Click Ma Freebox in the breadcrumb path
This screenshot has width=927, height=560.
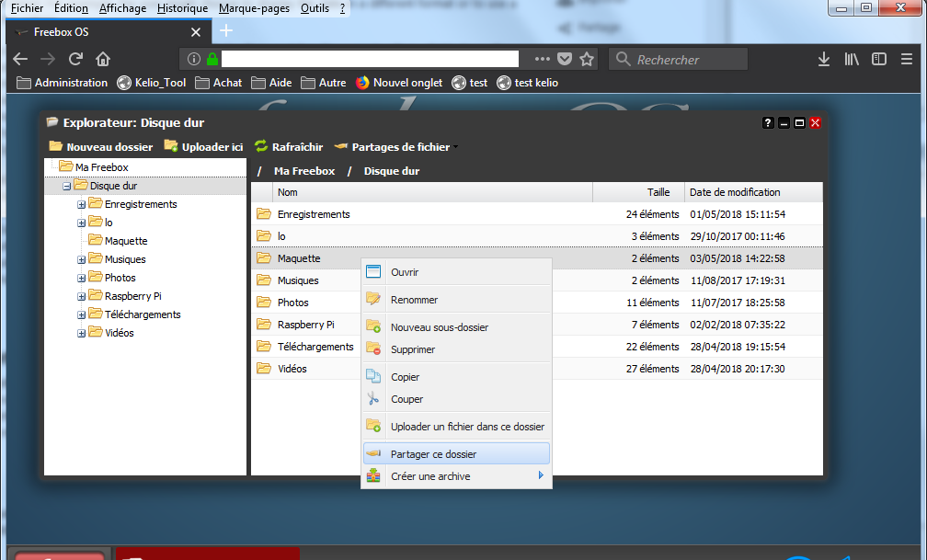pyautogui.click(x=304, y=171)
